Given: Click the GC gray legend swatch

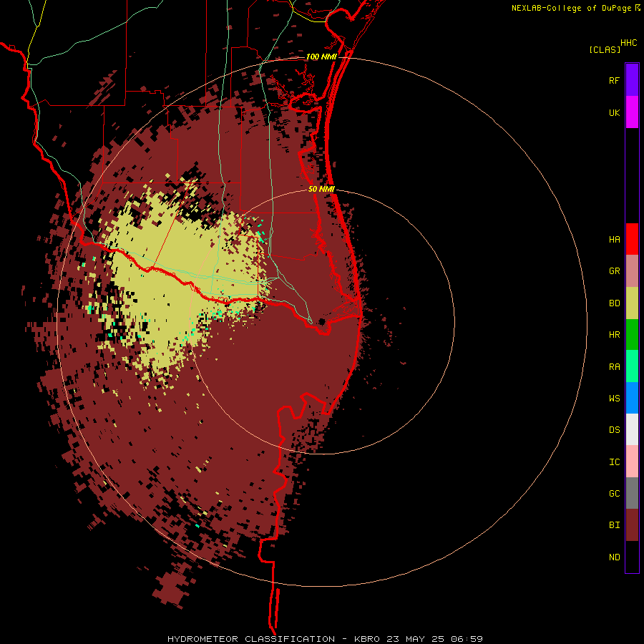Looking at the screenshot, I should pos(632,493).
